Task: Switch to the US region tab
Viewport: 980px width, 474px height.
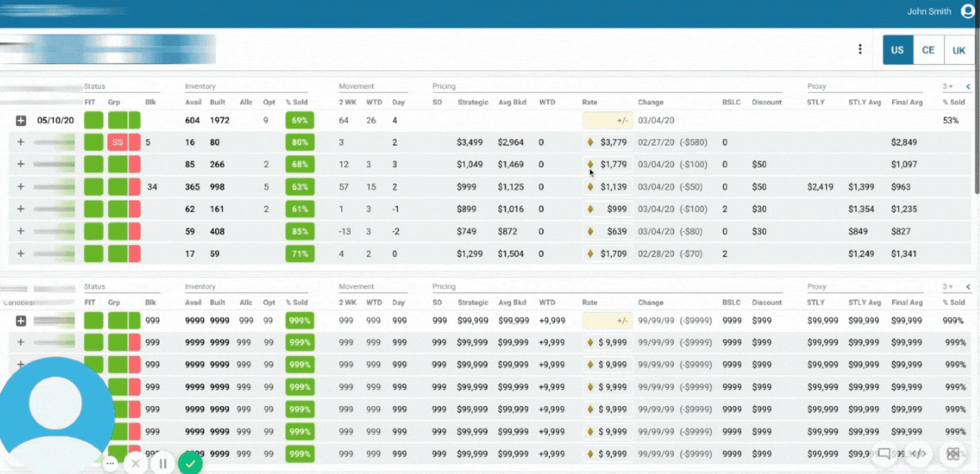Action: pos(898,50)
